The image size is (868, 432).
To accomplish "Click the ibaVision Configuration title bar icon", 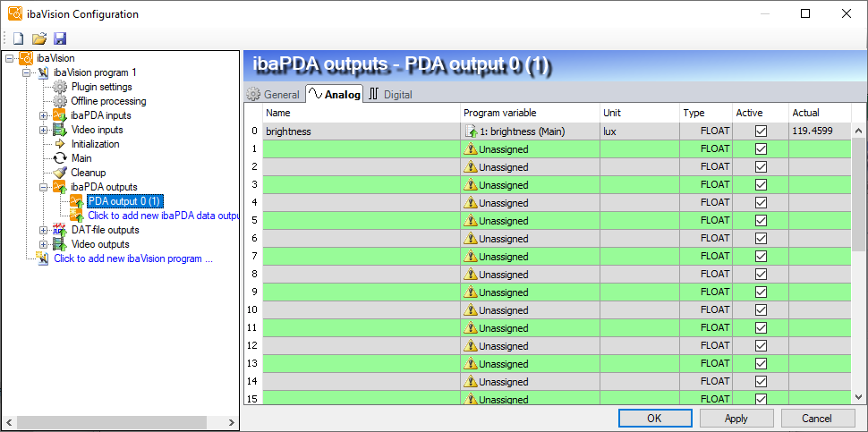I will pyautogui.click(x=15, y=13).
